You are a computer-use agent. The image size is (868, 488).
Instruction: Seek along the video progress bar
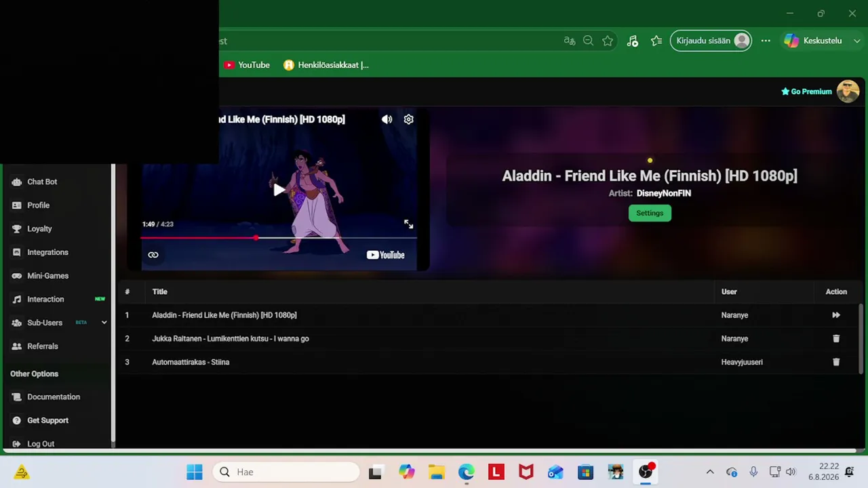click(278, 238)
